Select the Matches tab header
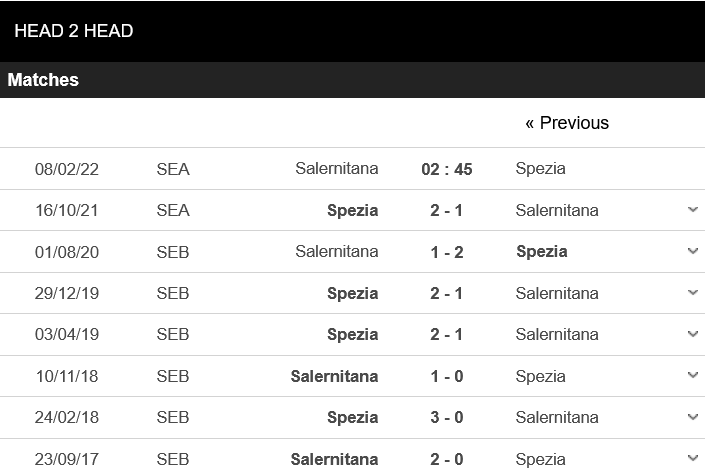This screenshot has height=473, width=705. point(43,80)
